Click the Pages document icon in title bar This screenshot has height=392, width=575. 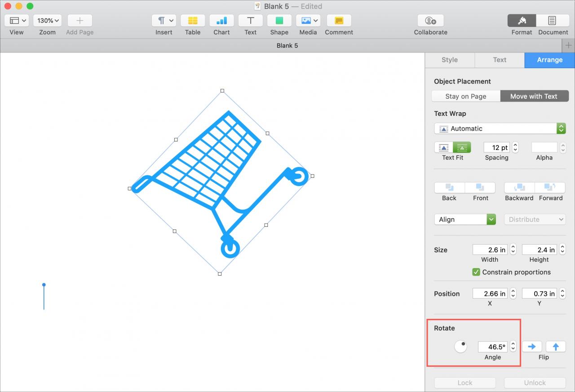tap(257, 6)
